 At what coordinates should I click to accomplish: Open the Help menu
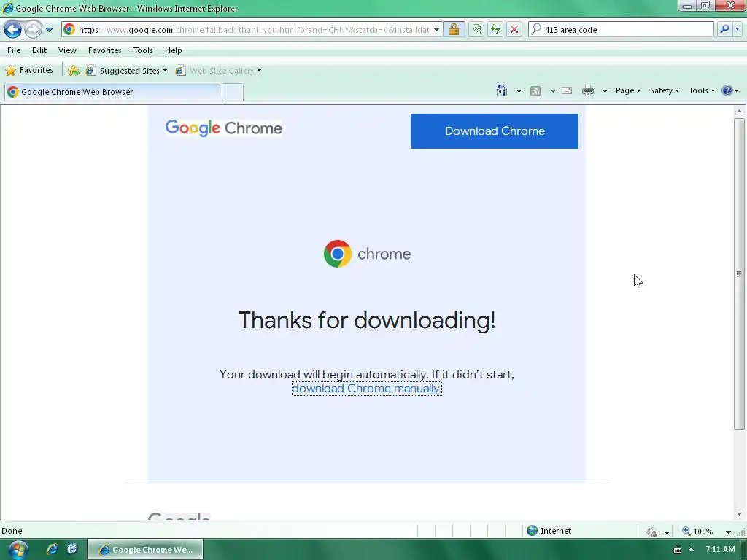tap(174, 50)
